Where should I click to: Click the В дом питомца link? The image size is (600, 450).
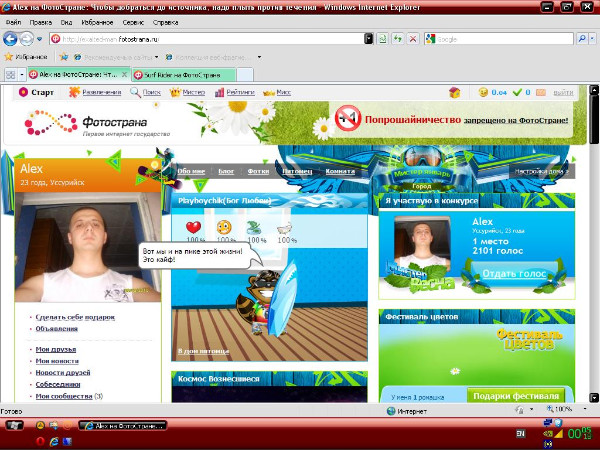coord(203,351)
